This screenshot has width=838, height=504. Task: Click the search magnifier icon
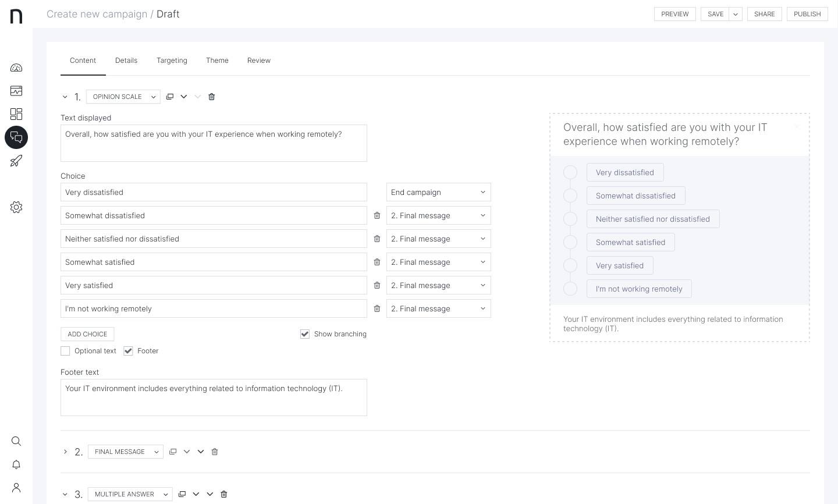(16, 441)
